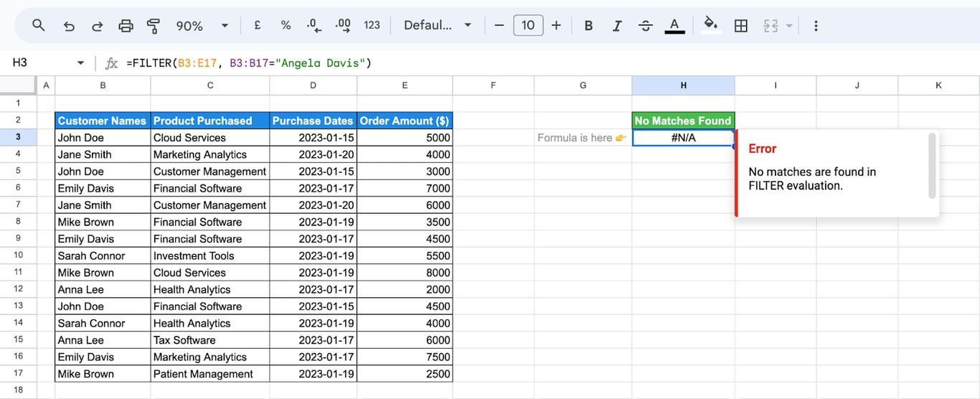Open the text colour picker
Viewport: 980px width, 399px height.
pos(674,25)
